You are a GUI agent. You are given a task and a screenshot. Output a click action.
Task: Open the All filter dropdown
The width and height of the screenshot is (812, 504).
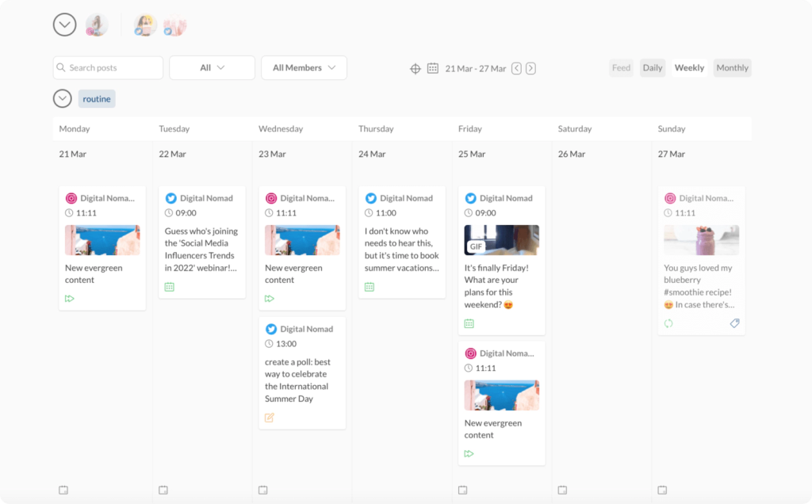tap(212, 68)
